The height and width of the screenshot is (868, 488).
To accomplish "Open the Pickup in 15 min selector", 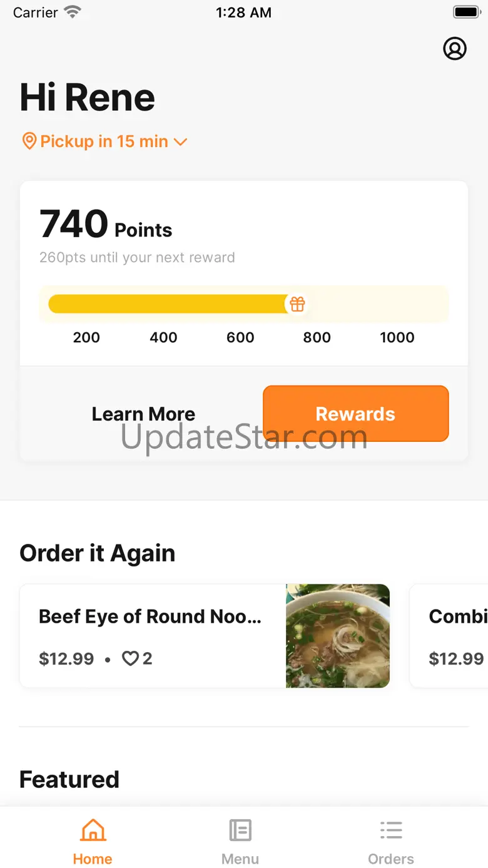I will point(104,141).
